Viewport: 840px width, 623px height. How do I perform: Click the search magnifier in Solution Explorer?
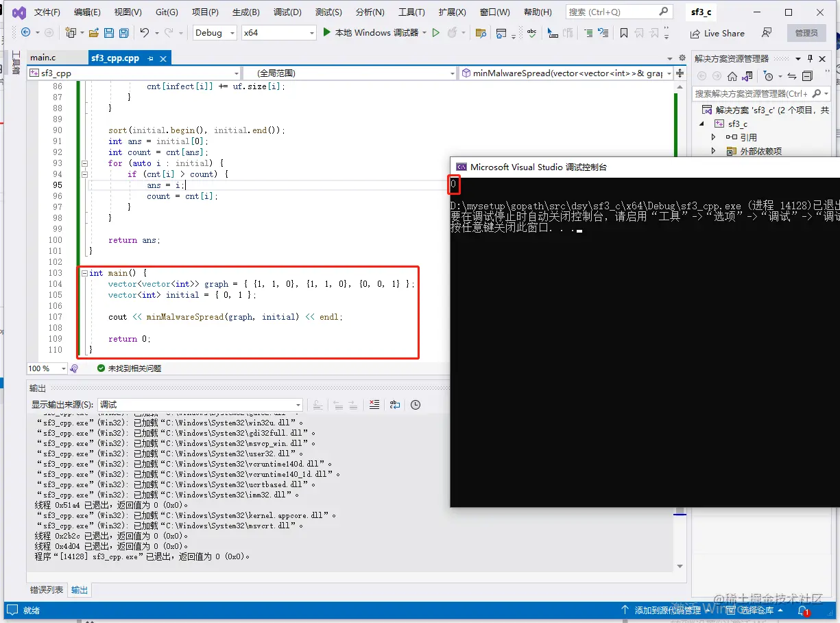(x=817, y=93)
